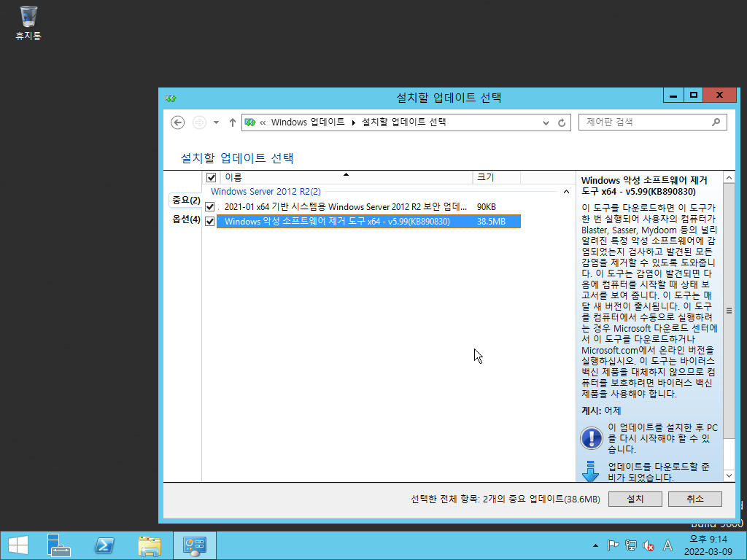This screenshot has width=747, height=560.
Task: Switch to the 중요(2) tab
Action: (186, 201)
